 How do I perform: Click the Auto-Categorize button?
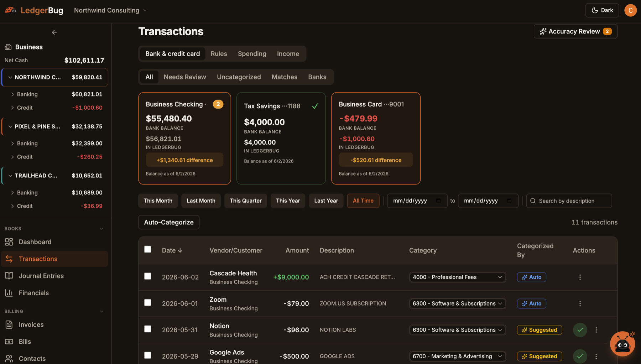tap(169, 222)
